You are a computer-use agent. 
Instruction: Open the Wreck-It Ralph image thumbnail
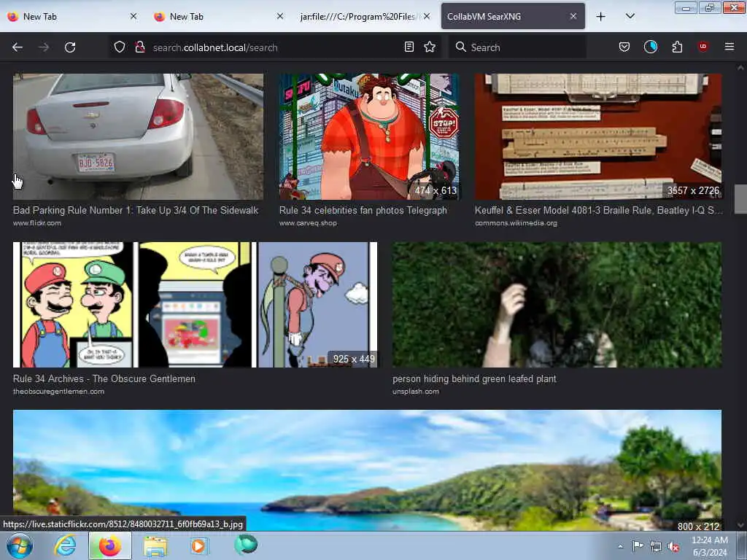coord(369,136)
